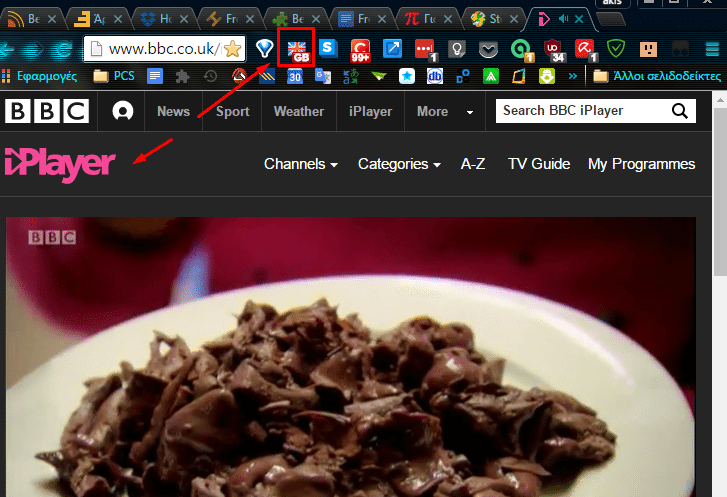Open the blue funnel extension icon
This screenshot has height=497, width=727.
264,48
